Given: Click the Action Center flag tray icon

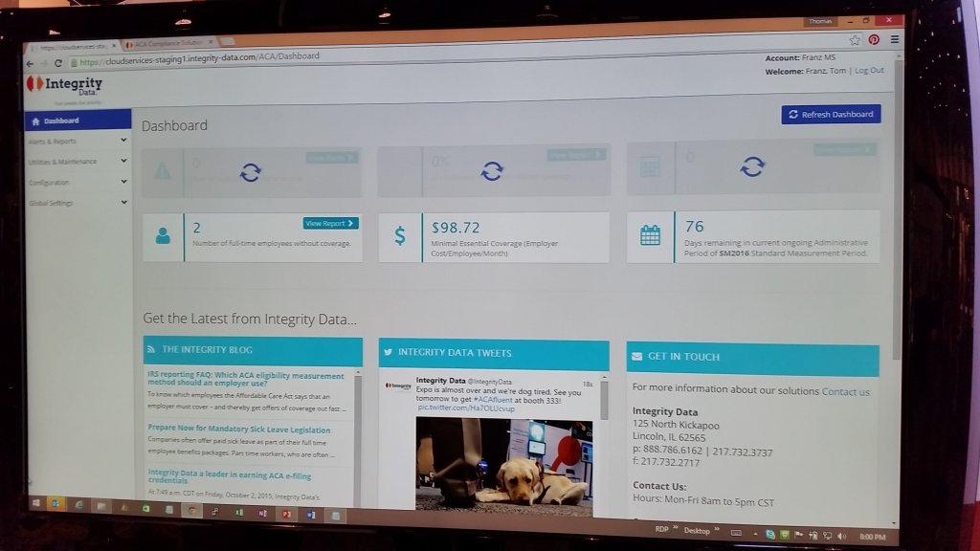Looking at the screenshot, I should click(x=798, y=536).
